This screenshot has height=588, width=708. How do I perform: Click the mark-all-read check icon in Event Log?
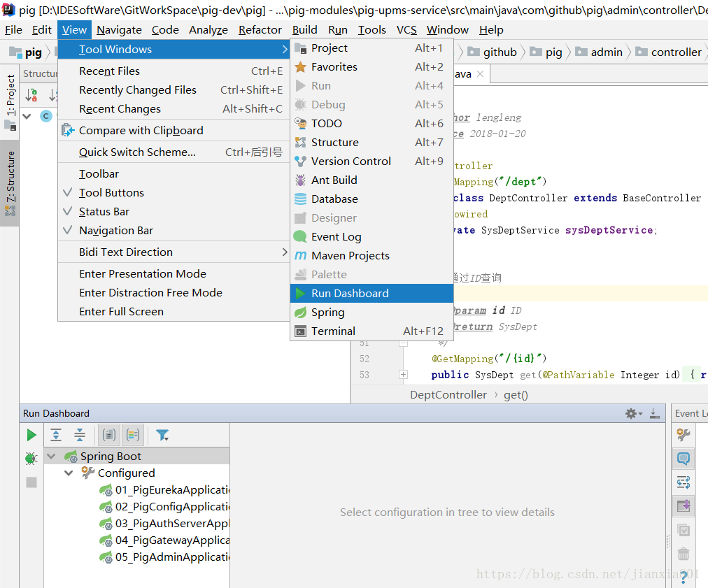click(684, 530)
